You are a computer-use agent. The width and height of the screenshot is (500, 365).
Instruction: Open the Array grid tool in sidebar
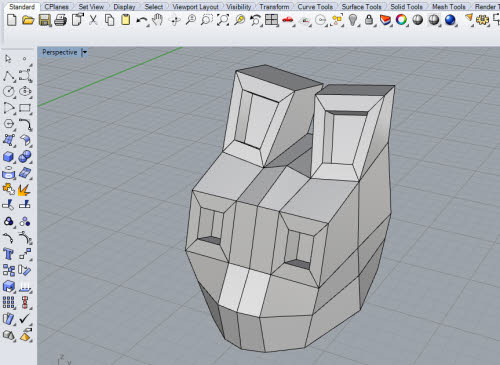click(x=9, y=303)
